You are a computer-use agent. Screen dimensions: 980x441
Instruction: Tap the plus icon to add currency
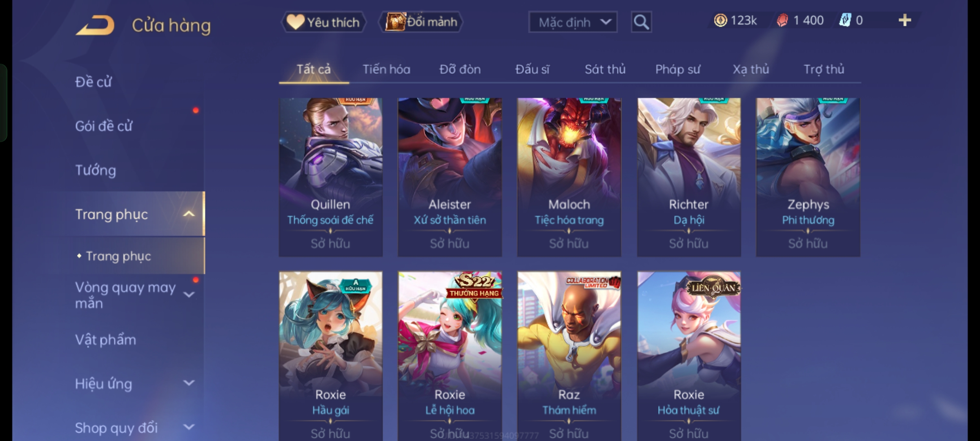pyautogui.click(x=904, y=20)
